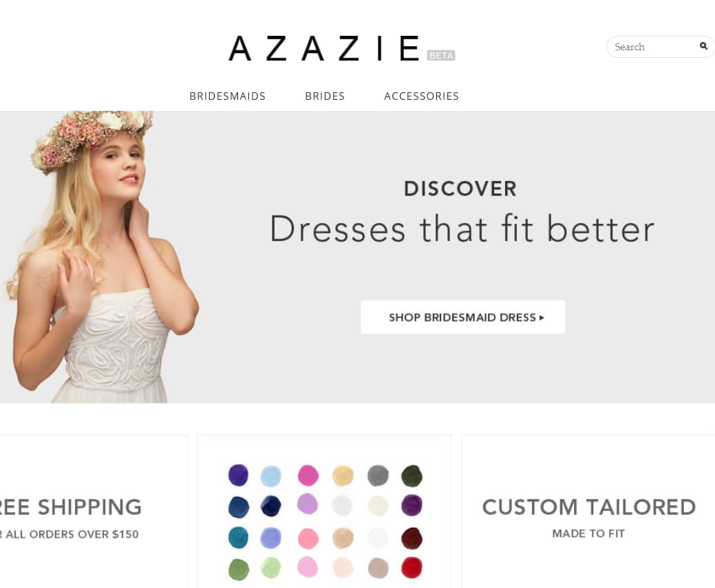Open the Brides menu
Viewport: 715px width, 588px height.
coord(325,96)
